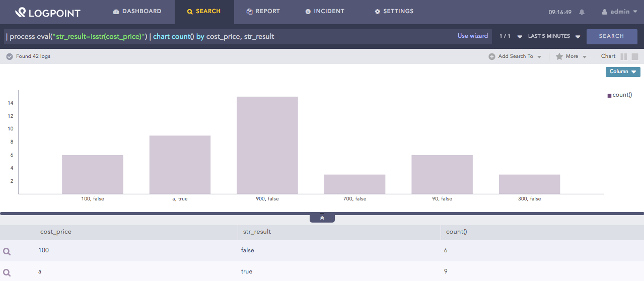This screenshot has width=644, height=281.
Task: Click the magnifier icon for cost_price a row
Action: (7, 272)
